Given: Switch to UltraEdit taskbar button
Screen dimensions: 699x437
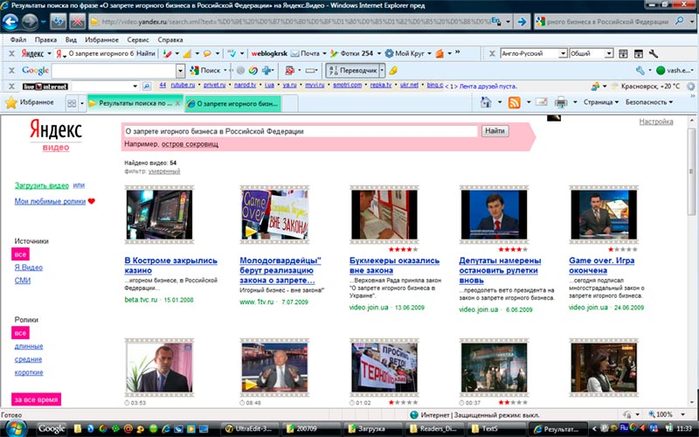Looking at the screenshot, I should [x=251, y=429].
